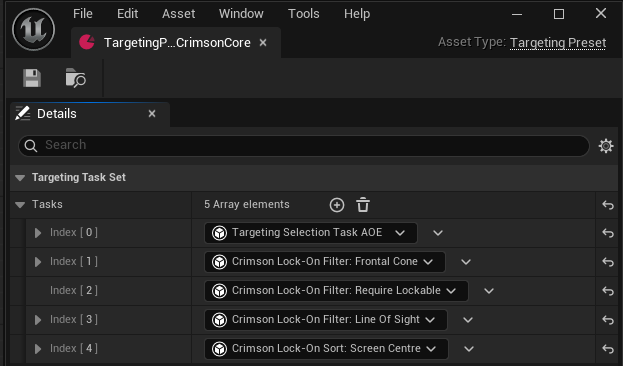Open the Edit menu

point(127,14)
